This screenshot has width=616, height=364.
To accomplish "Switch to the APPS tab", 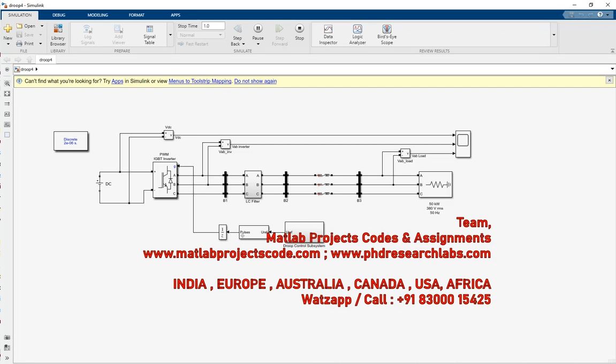I will (x=176, y=15).
